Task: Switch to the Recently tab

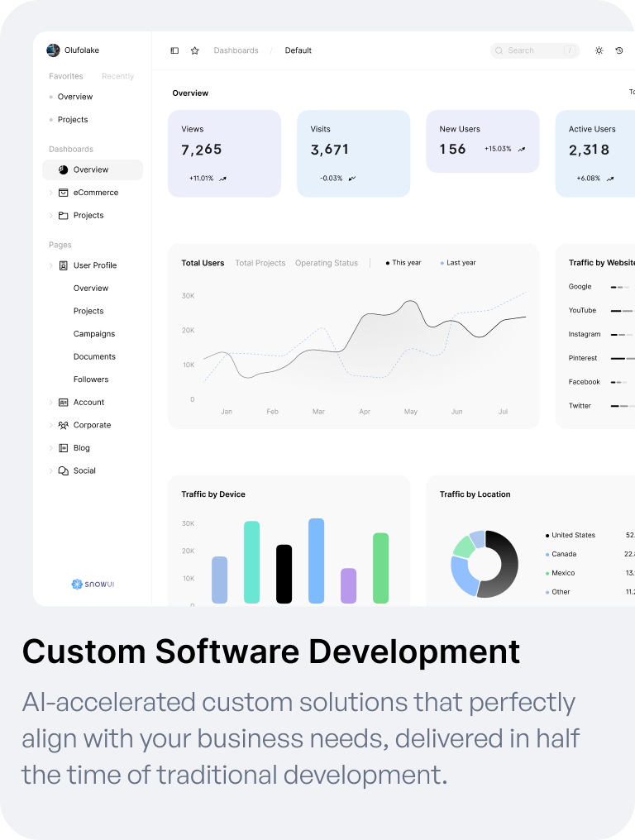Action: click(x=118, y=76)
